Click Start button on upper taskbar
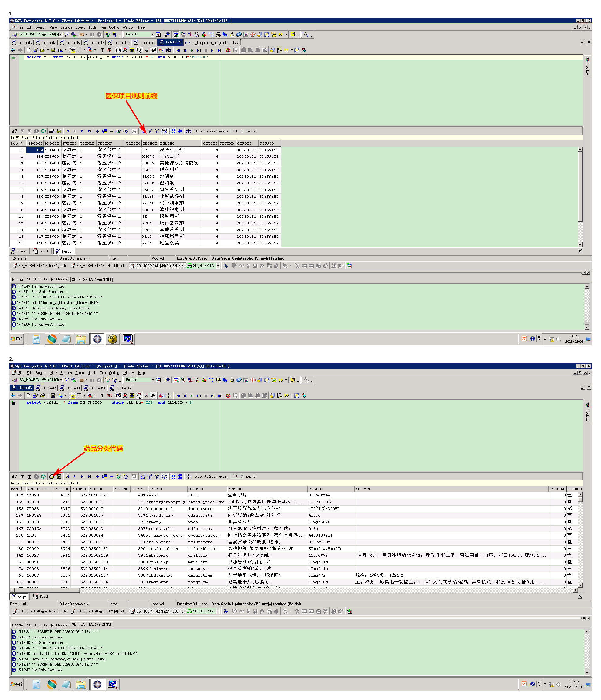The height and width of the screenshot is (700, 601). coord(17,339)
